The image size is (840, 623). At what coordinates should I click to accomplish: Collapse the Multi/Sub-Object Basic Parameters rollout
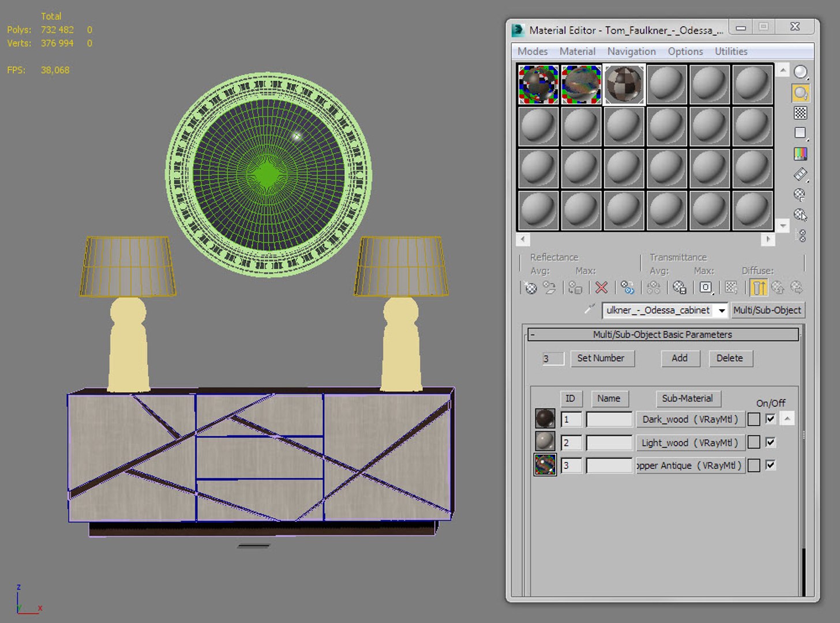tap(663, 335)
